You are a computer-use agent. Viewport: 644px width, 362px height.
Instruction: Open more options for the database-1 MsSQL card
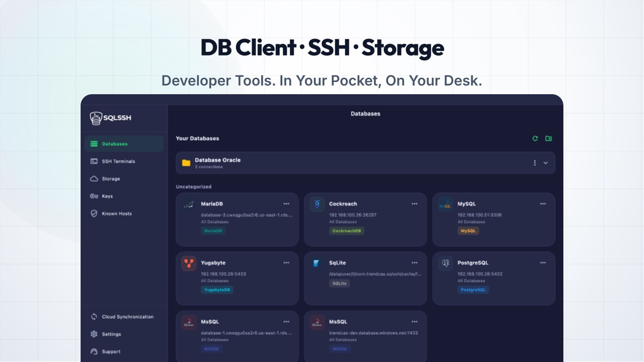286,322
